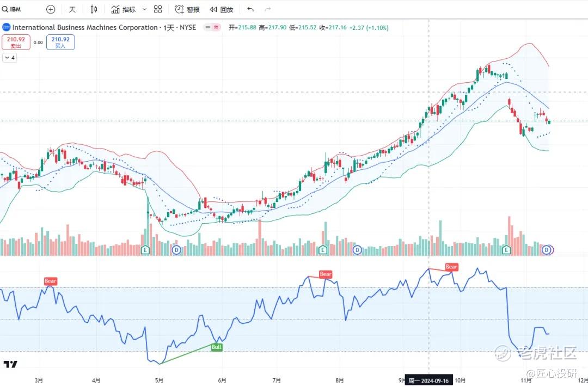Click the 210.92 卖出 sell button
This screenshot has width=588, height=387.
pyautogui.click(x=16, y=42)
